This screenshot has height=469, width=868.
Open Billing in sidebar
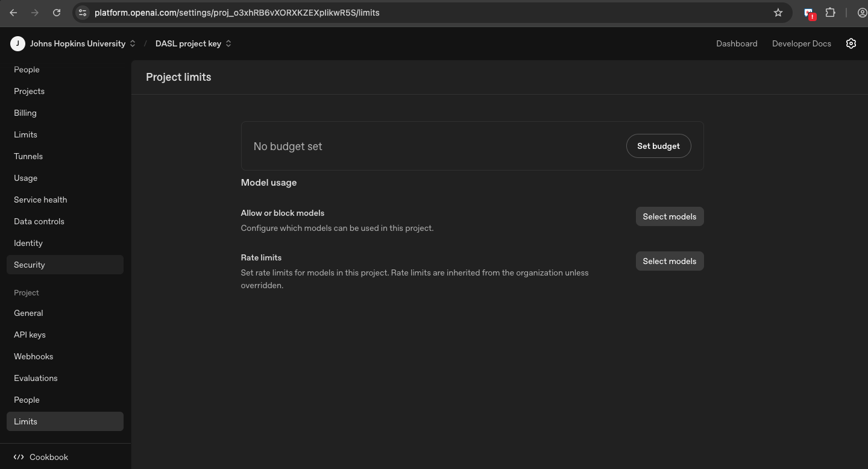(x=65, y=113)
